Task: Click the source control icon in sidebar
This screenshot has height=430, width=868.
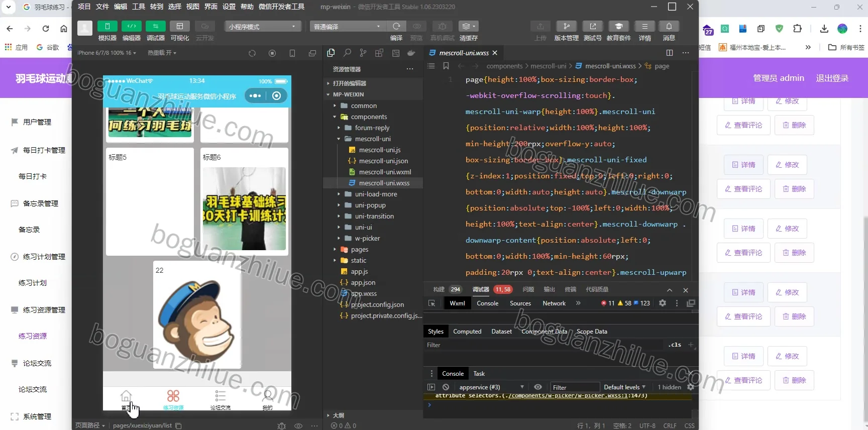Action: pyautogui.click(x=363, y=53)
